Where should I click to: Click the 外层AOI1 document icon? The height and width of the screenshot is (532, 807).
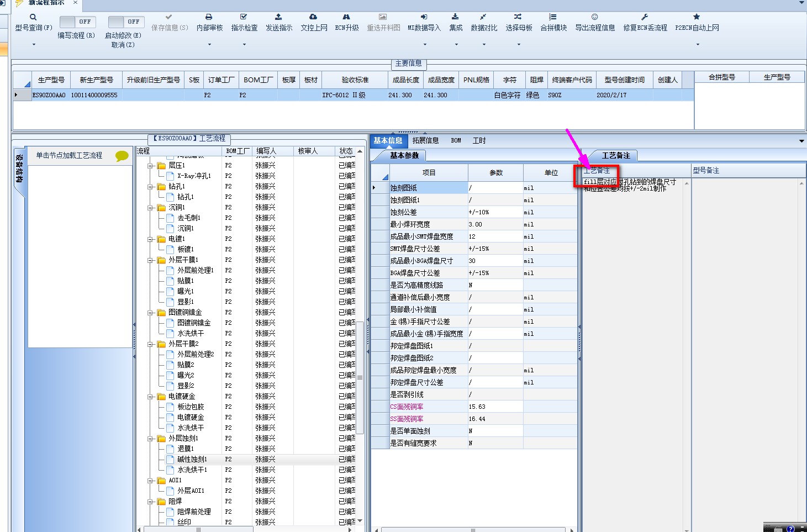click(170, 491)
